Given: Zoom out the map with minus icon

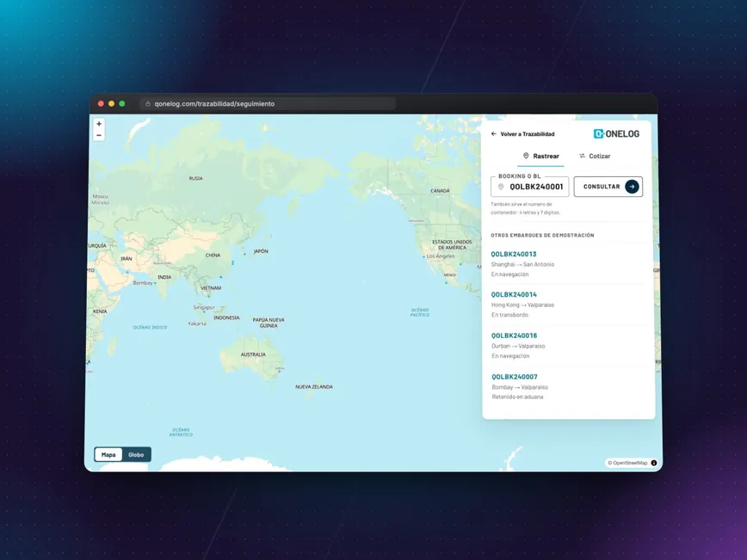Looking at the screenshot, I should coord(99,135).
